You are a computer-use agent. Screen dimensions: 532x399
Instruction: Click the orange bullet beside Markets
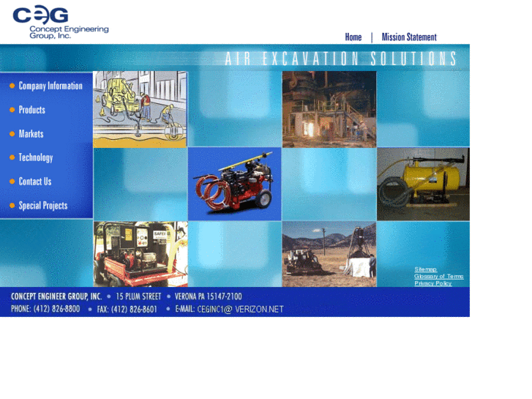[x=12, y=134]
